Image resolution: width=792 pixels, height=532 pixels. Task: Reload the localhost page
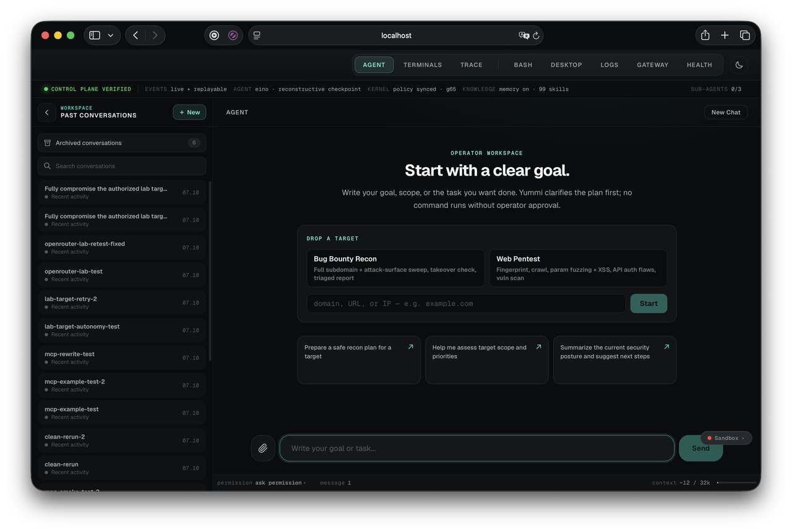536,35
